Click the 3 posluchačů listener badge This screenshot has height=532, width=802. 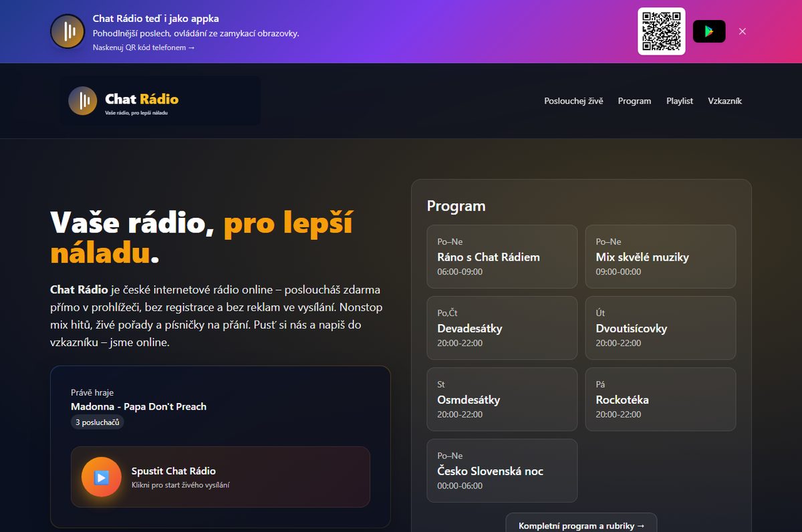click(x=98, y=422)
